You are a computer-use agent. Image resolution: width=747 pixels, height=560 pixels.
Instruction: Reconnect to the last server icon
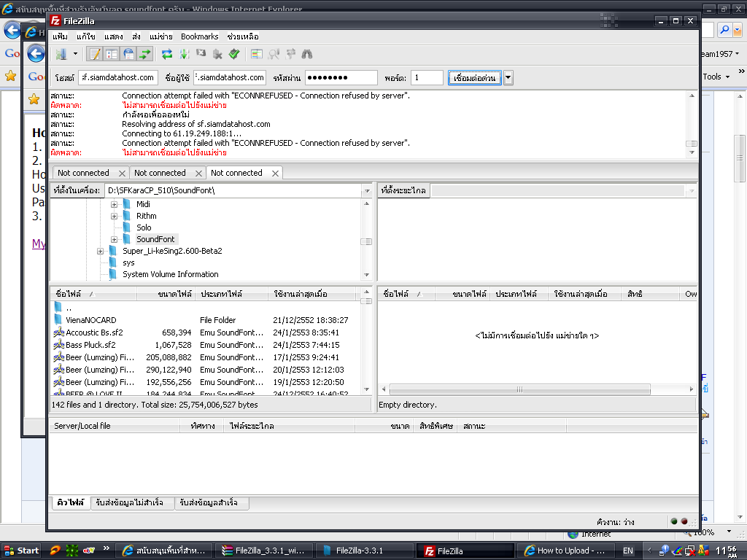coord(234,54)
